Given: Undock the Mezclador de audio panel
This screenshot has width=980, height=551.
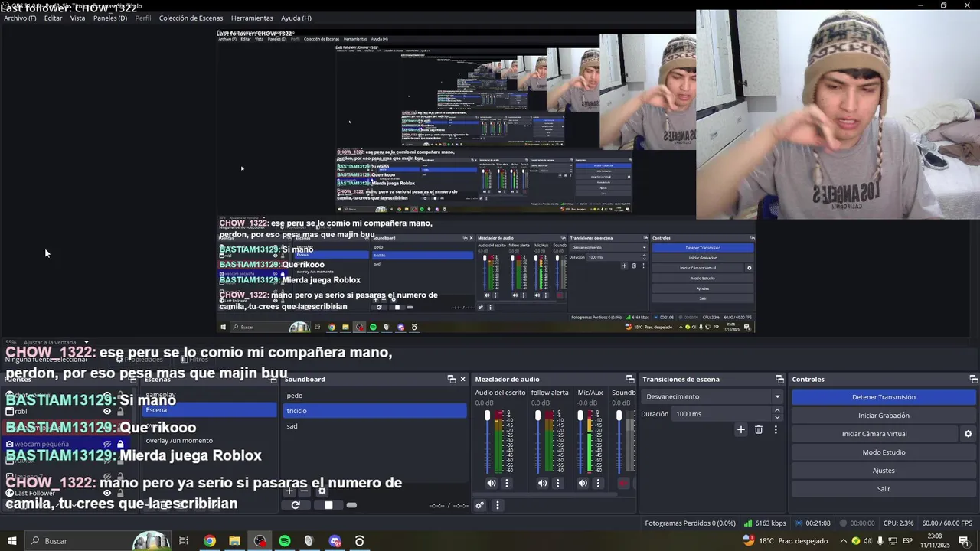Looking at the screenshot, I should 630,379.
